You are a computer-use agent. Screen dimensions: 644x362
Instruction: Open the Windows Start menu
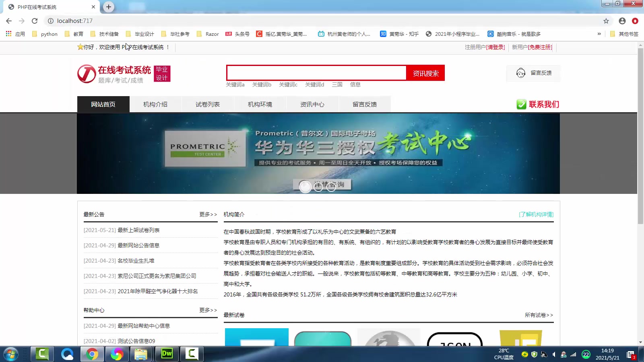pyautogui.click(x=11, y=354)
